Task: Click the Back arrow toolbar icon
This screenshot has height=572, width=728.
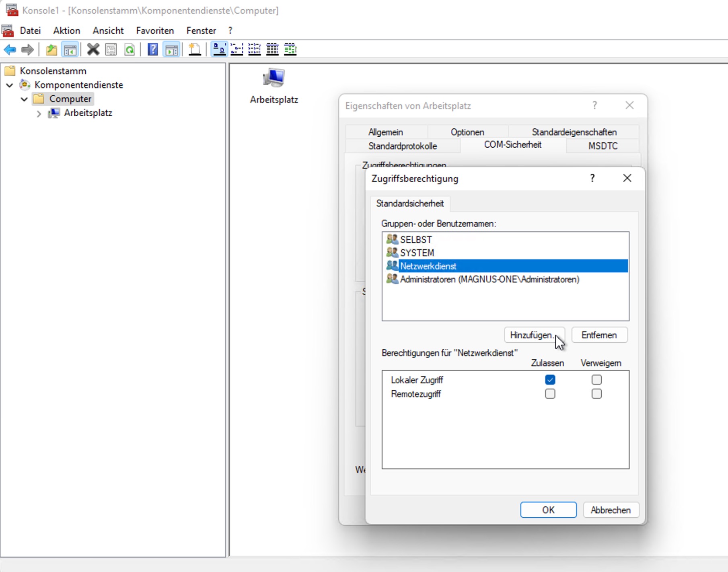Action: [x=10, y=49]
